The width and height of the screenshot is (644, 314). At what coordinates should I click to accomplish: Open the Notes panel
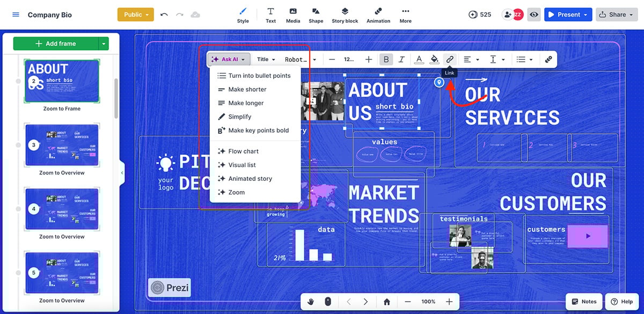[x=583, y=301]
